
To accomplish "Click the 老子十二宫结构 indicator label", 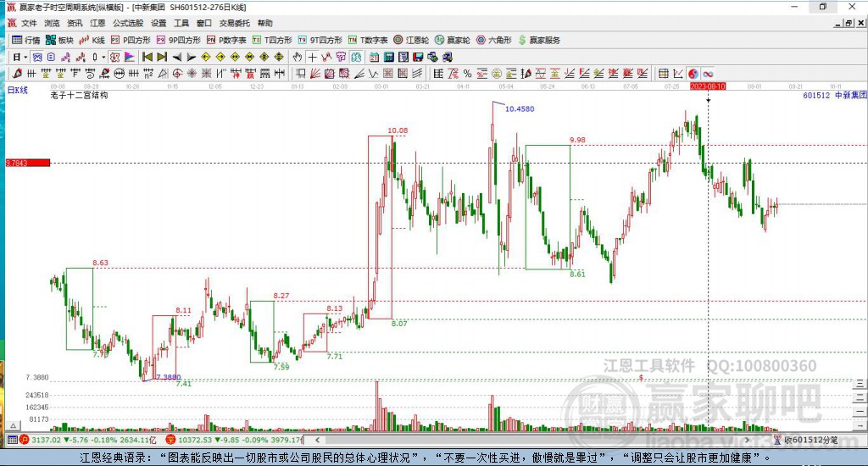I will tap(79, 95).
